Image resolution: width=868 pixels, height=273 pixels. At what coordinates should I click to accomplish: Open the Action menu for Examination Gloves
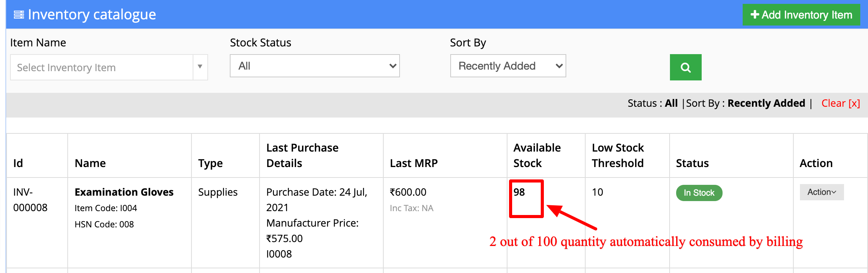pyautogui.click(x=822, y=192)
